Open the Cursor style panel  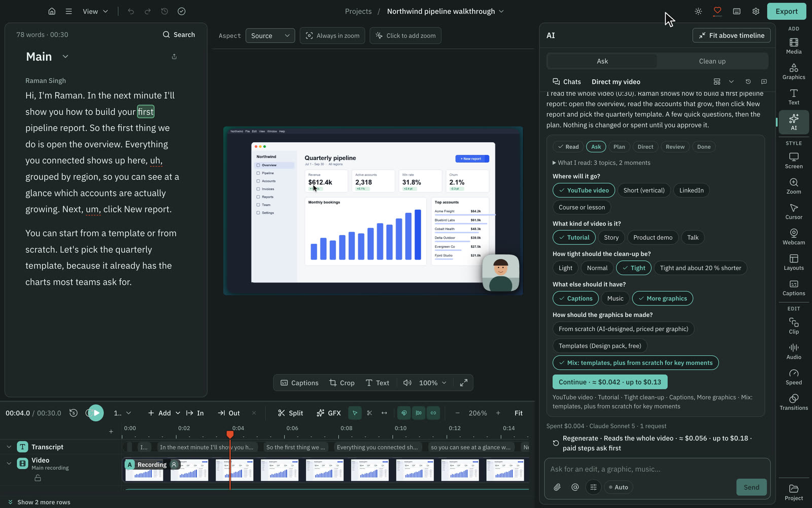pyautogui.click(x=794, y=211)
